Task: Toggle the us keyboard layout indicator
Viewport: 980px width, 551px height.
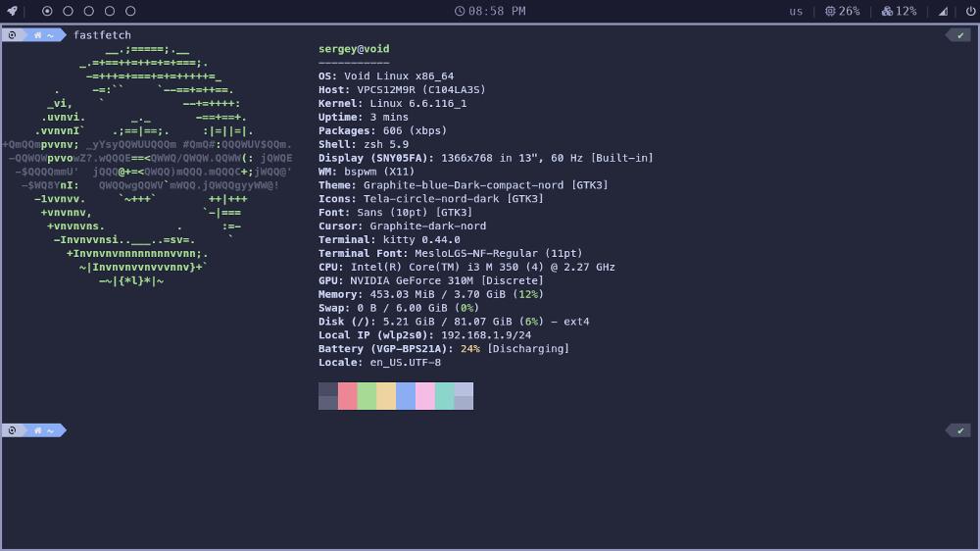Action: coord(796,11)
